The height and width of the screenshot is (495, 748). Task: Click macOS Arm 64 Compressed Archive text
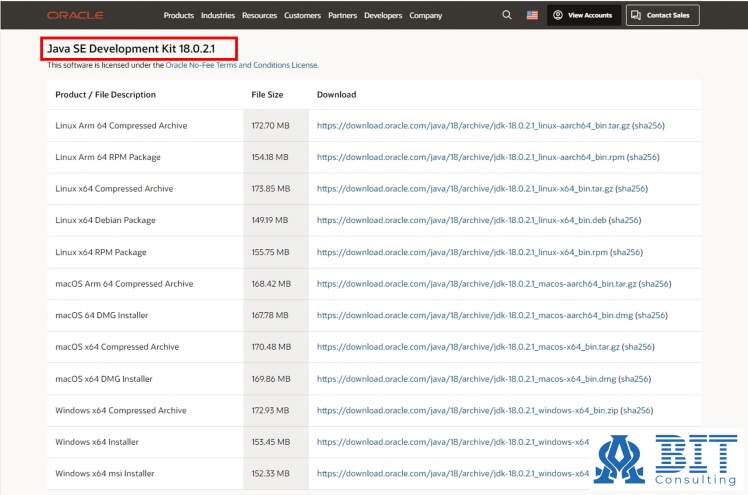(124, 283)
